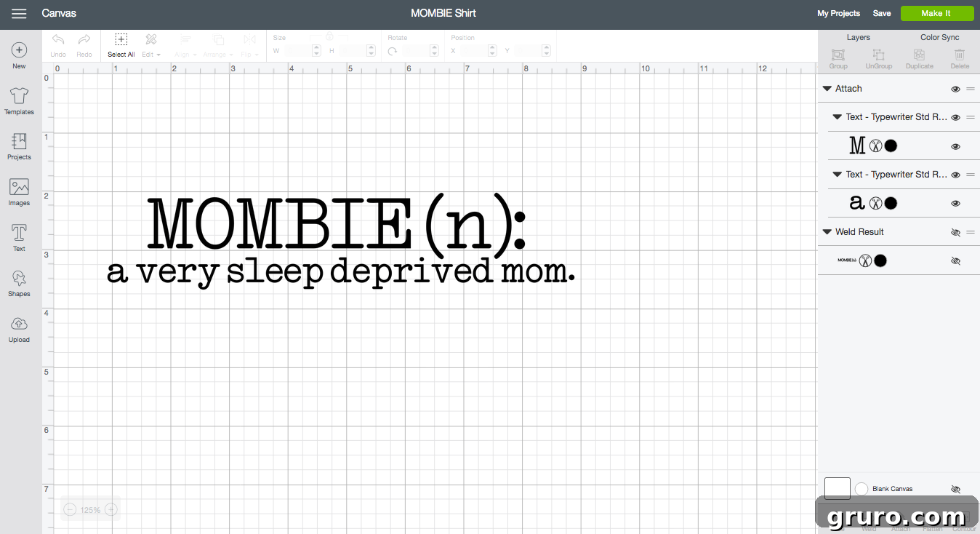This screenshot has height=534, width=980.
Task: Create a New project from sidebar
Action: click(19, 56)
